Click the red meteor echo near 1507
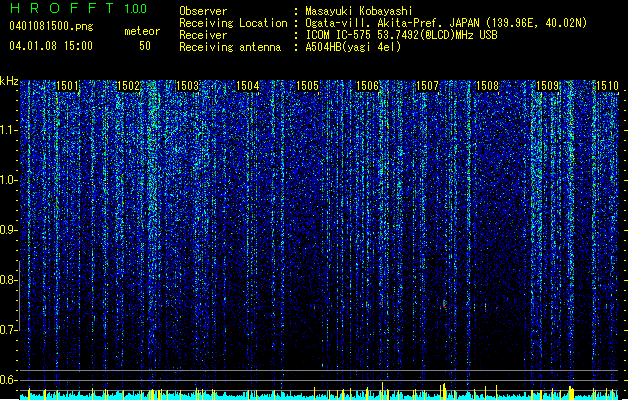 tap(444, 305)
